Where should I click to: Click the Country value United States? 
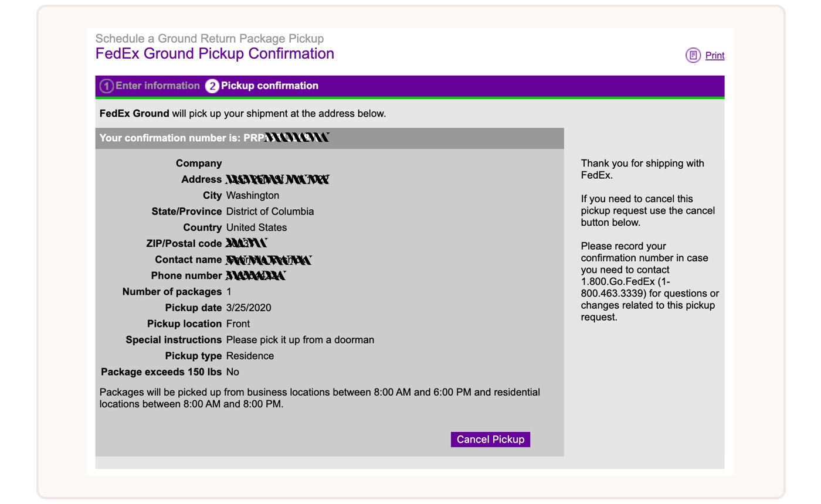(x=256, y=227)
